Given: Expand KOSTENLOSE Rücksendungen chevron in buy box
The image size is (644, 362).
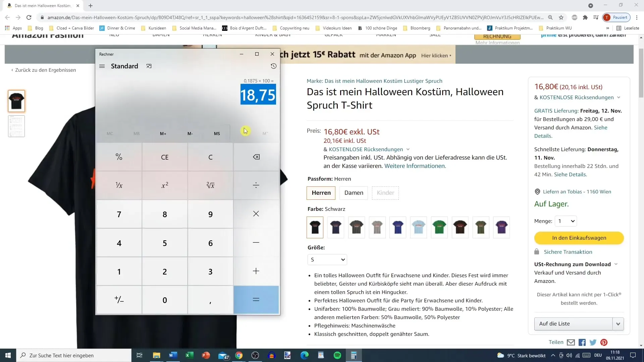Looking at the screenshot, I should (x=619, y=98).
